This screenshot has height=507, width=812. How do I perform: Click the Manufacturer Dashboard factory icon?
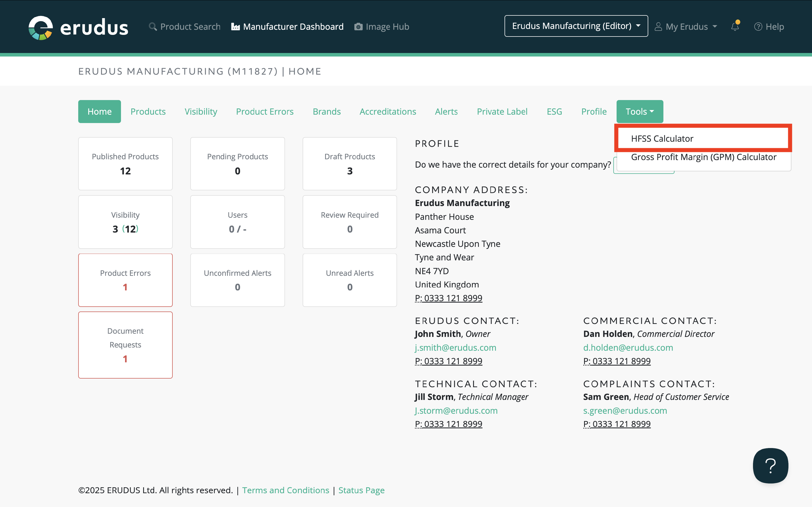[235, 27]
